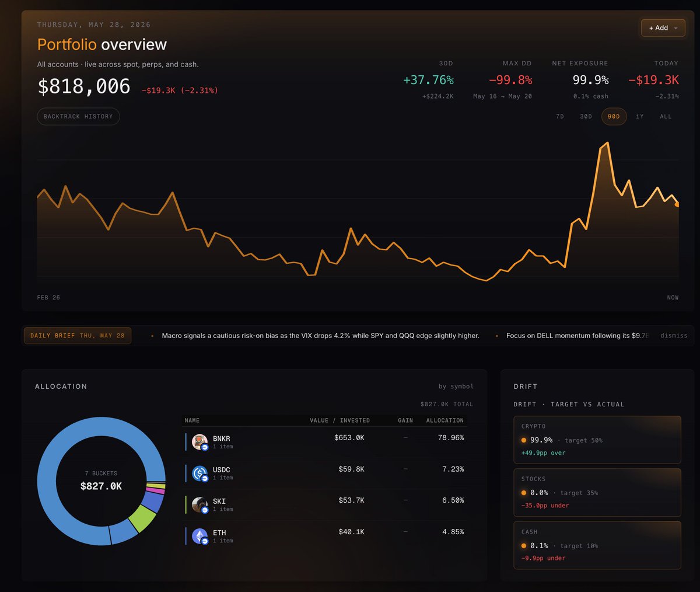The image size is (700, 592).
Task: Click the BNKR token avatar icon
Action: (x=199, y=441)
